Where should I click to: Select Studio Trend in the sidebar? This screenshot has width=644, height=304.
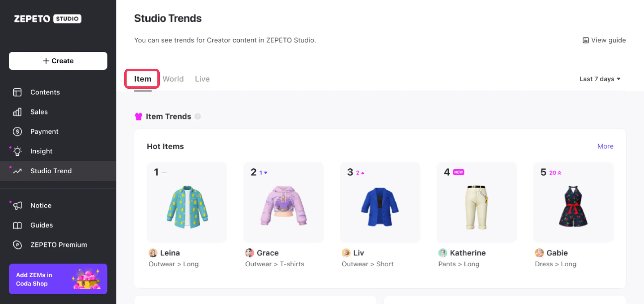coord(58,171)
